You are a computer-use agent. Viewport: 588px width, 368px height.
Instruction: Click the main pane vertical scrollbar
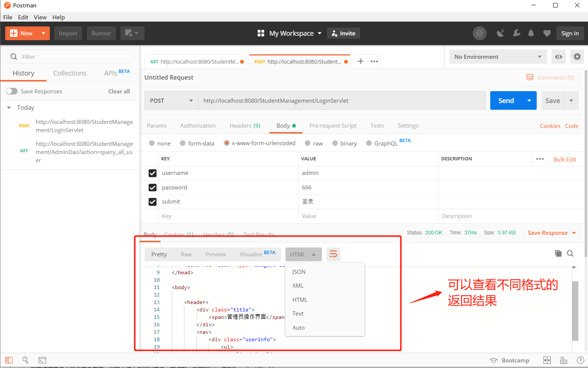(586, 163)
